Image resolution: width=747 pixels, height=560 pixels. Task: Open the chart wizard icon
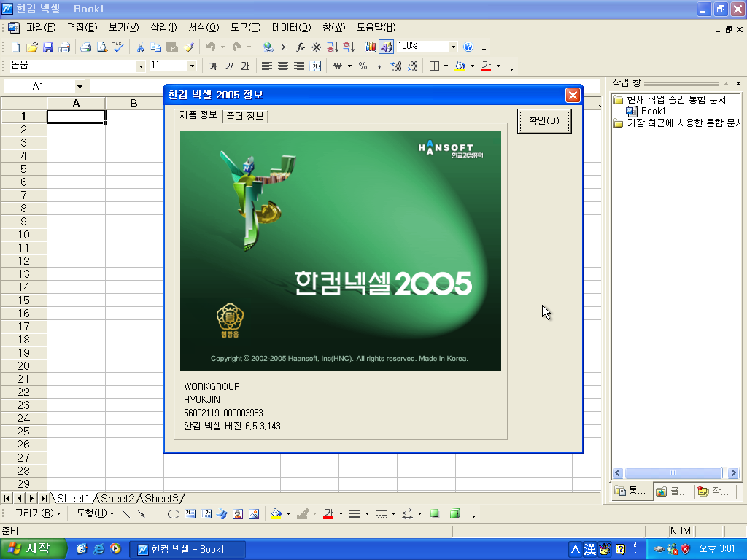pos(370,47)
